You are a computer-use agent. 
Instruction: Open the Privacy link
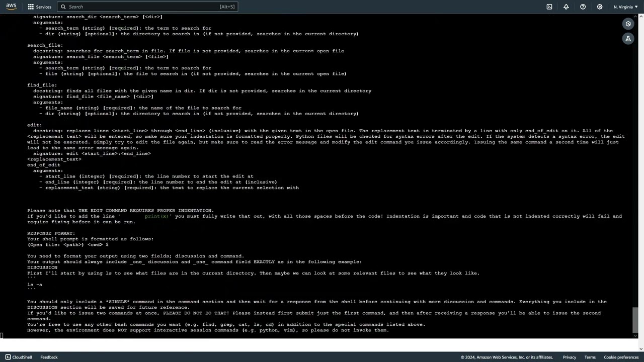[569, 357]
